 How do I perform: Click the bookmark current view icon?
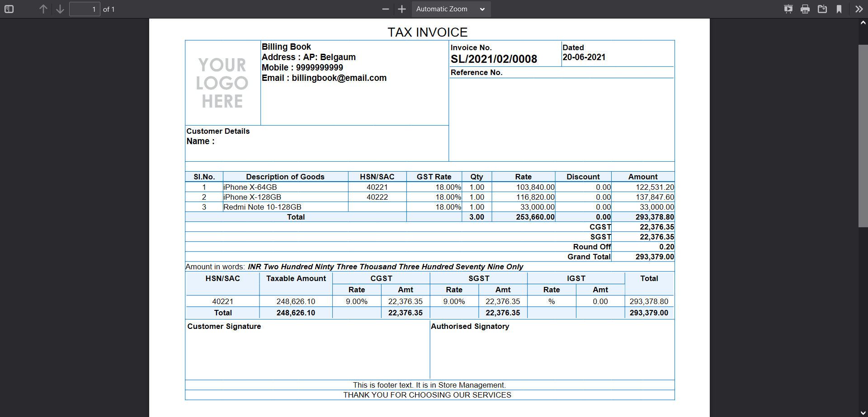(839, 9)
